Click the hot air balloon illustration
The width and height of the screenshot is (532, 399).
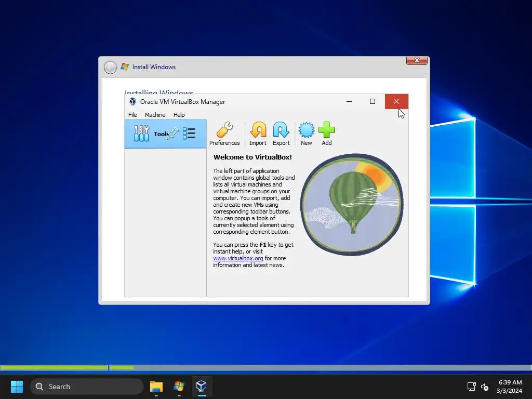click(352, 205)
